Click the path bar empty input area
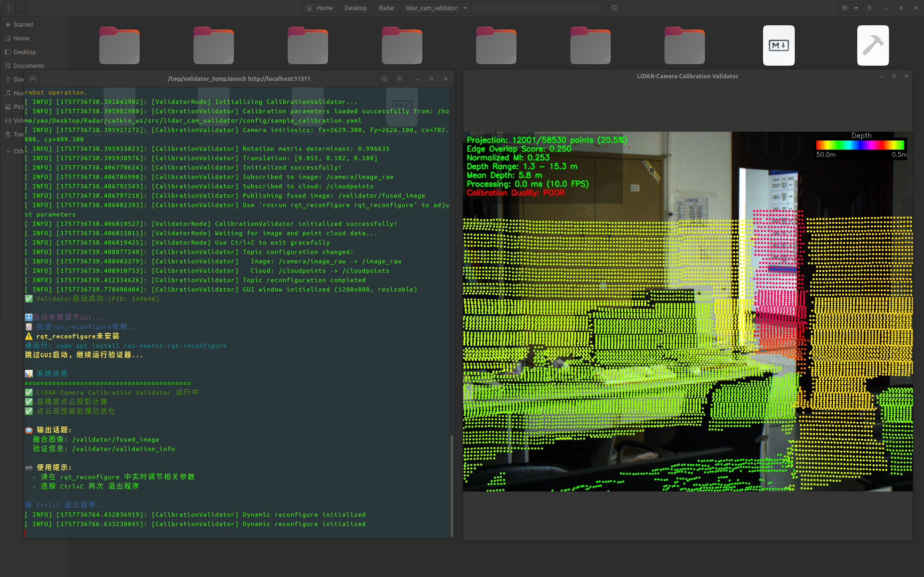 pyautogui.click(x=538, y=8)
